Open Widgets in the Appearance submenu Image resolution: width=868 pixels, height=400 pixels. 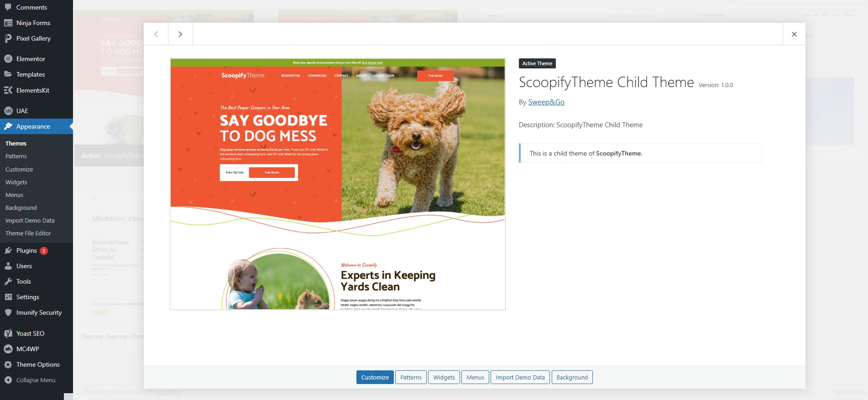(x=16, y=182)
